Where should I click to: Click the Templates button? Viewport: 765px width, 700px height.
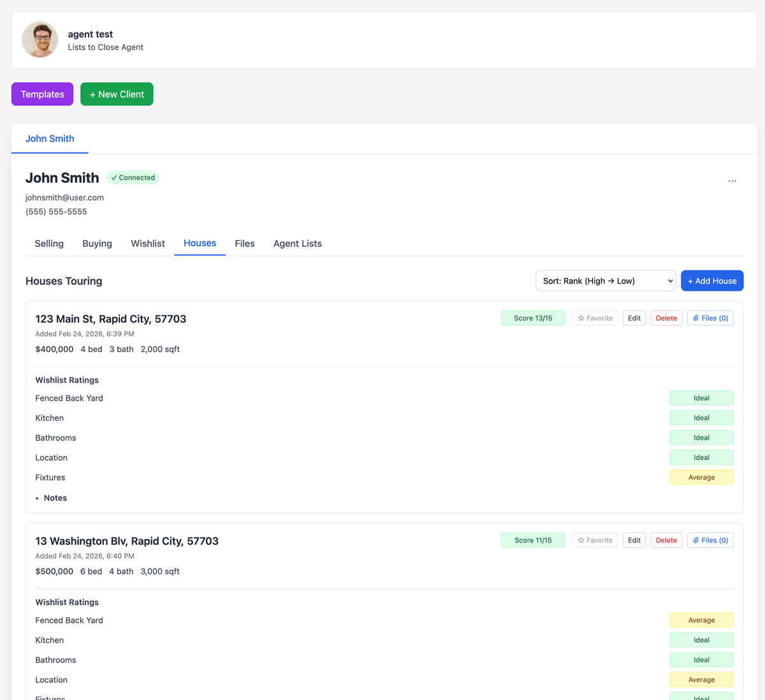coord(42,94)
